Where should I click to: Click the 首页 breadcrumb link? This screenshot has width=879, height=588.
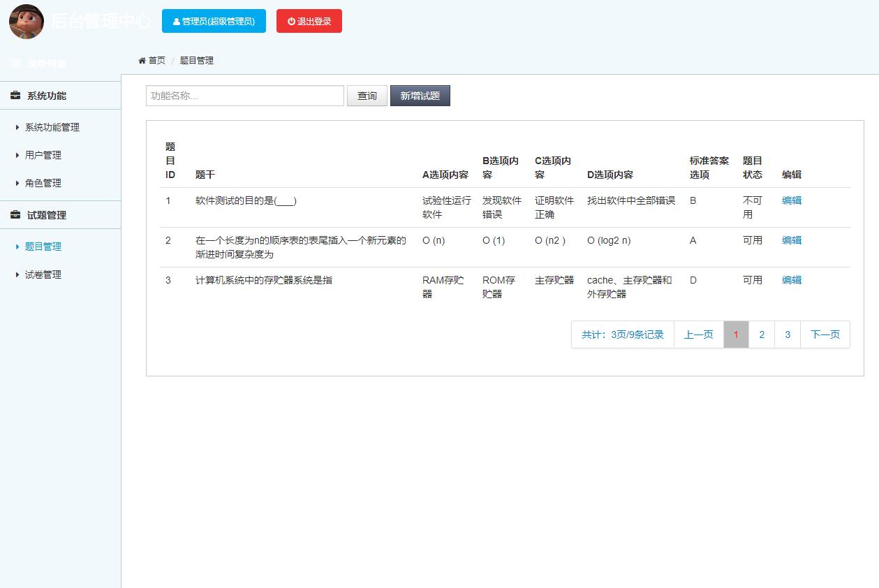click(x=155, y=60)
